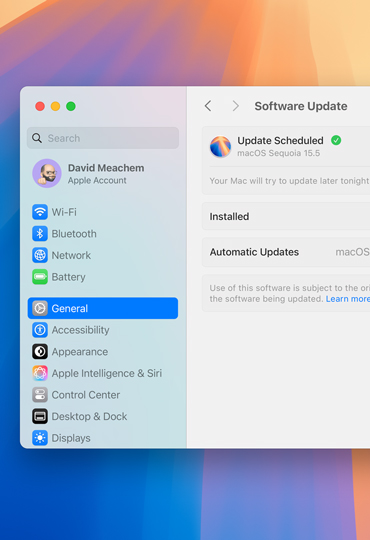This screenshot has width=370, height=540.
Task: Open Automatic Updates settings row
Action: coord(286,252)
